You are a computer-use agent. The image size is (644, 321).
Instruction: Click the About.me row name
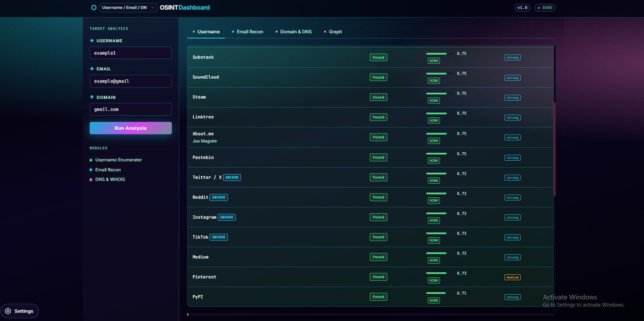click(203, 133)
